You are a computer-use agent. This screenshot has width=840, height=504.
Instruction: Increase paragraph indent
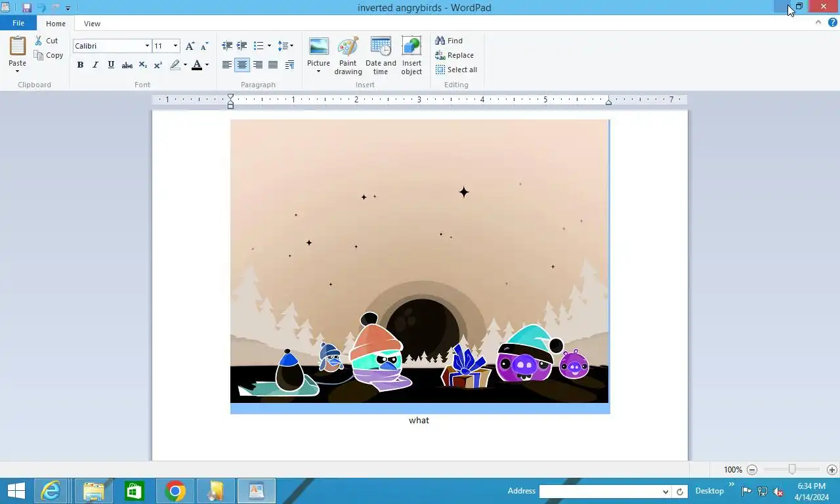[x=242, y=46]
